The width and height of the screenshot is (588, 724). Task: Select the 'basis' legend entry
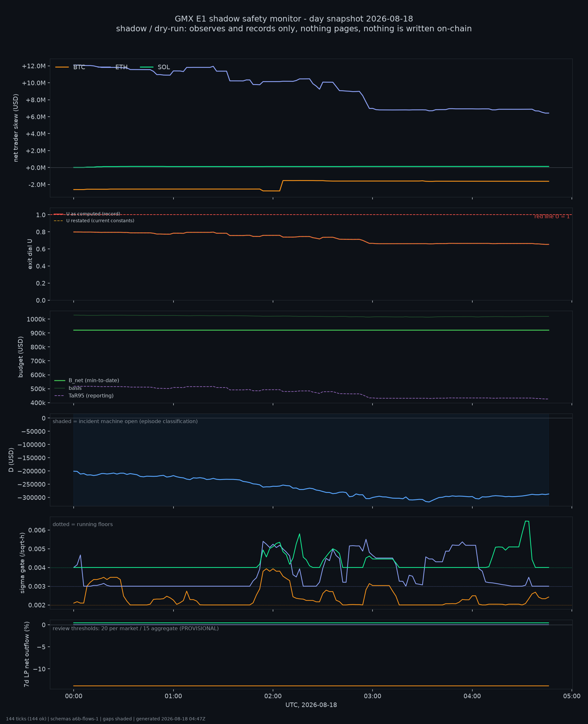pos(75,388)
